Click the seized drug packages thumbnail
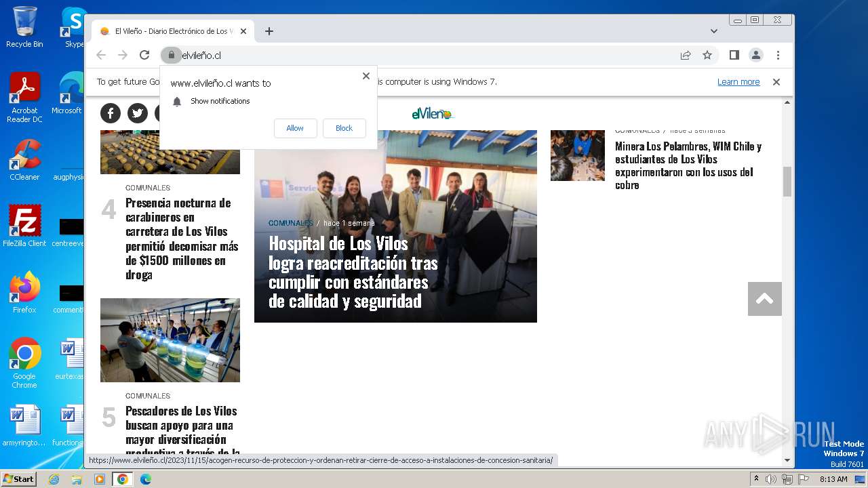The height and width of the screenshot is (488, 868). click(170, 152)
